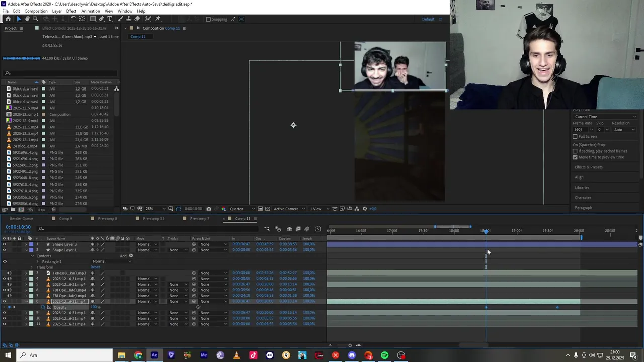Image resolution: width=644 pixels, height=362 pixels.
Task: Open Composition Mini-Flowchart icon in timeline
Action: click(x=267, y=229)
